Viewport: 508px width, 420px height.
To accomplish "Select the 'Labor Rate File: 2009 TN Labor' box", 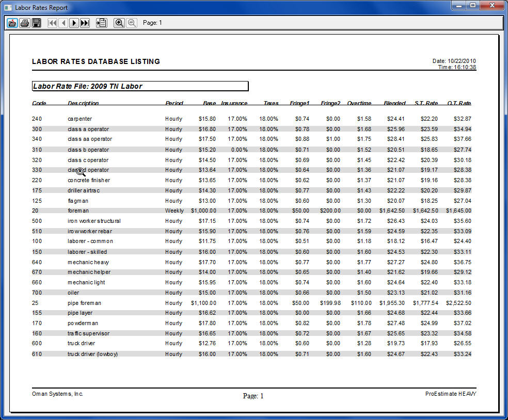I will (140, 86).
